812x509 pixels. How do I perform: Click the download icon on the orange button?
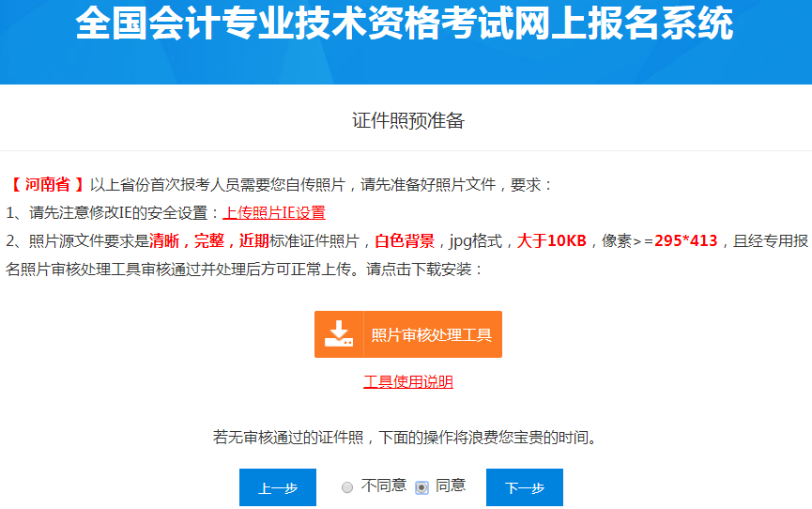coord(338,334)
